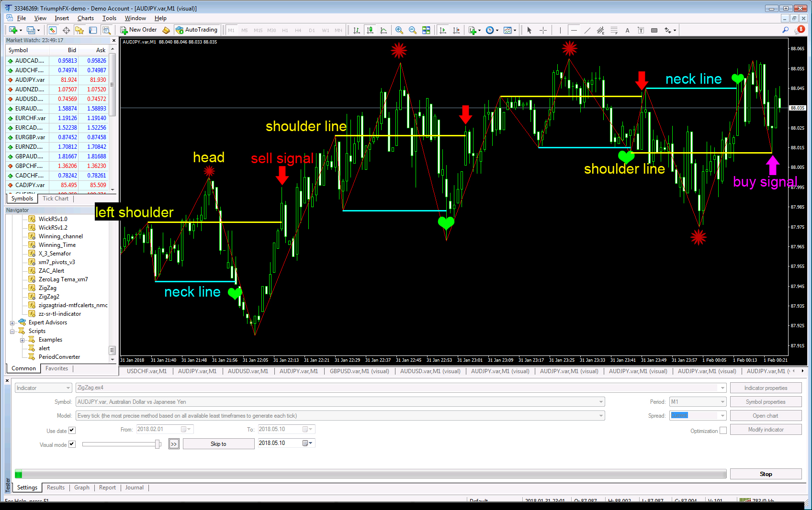This screenshot has width=812, height=510.
Task: Open the Model dropdown in the tester
Action: [601, 415]
